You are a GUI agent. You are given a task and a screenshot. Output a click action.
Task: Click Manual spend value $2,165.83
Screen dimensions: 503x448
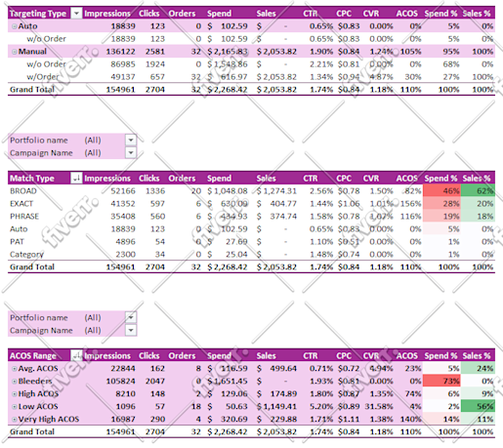click(228, 52)
